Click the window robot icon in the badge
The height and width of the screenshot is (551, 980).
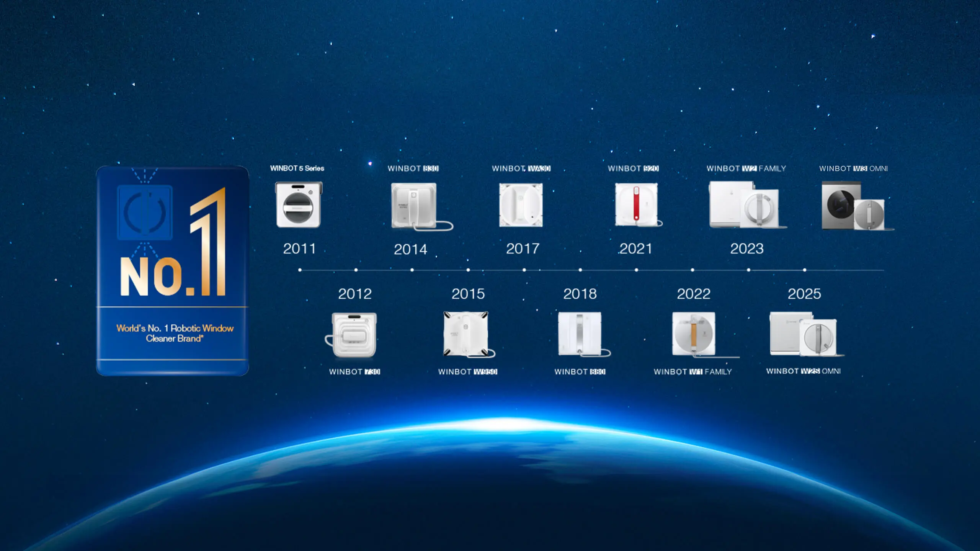tap(145, 213)
